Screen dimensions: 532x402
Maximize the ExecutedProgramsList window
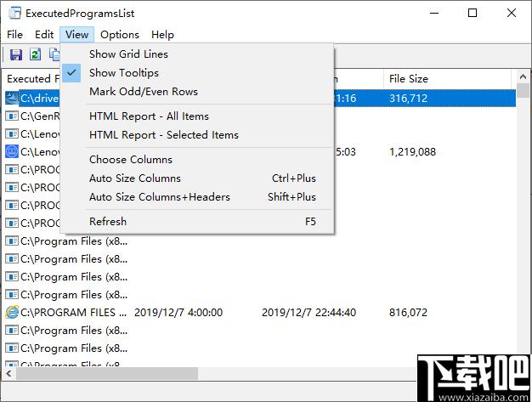pos(473,13)
